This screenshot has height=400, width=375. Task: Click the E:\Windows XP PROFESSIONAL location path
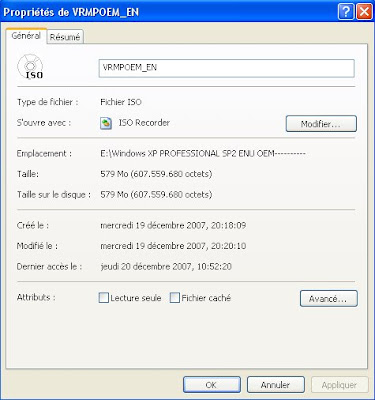[x=203, y=154]
